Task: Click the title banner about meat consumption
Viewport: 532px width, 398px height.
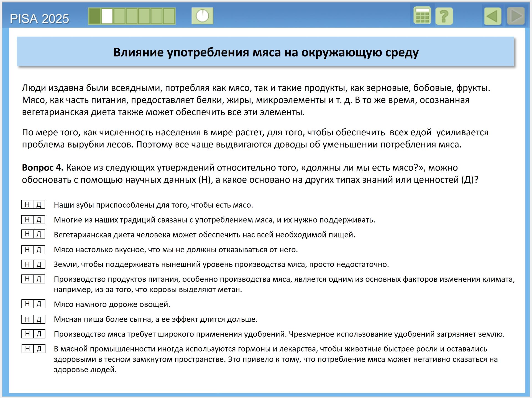Action: (265, 52)
